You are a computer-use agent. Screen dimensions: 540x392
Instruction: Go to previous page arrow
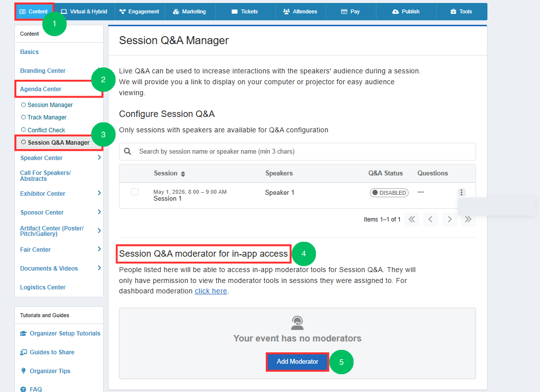click(430, 219)
